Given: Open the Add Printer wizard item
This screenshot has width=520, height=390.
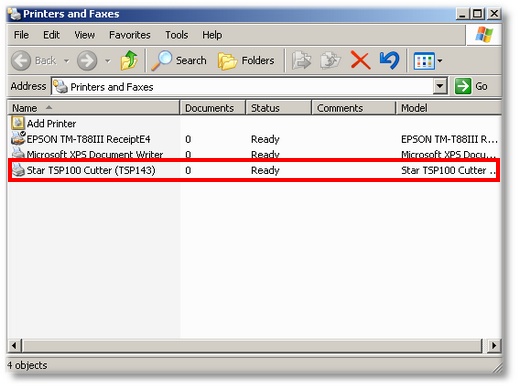Looking at the screenshot, I should click(x=44, y=123).
